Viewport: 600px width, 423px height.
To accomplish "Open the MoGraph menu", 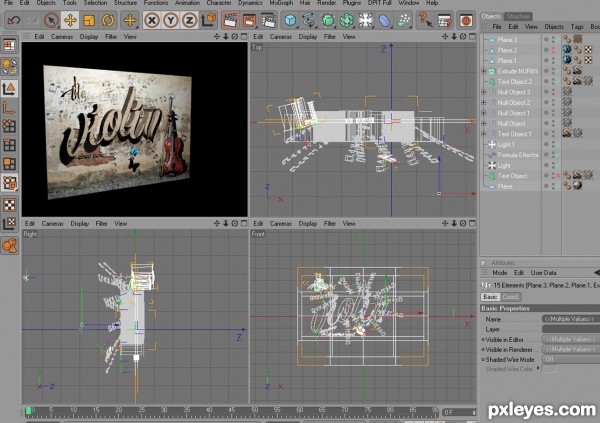I will tap(281, 3).
